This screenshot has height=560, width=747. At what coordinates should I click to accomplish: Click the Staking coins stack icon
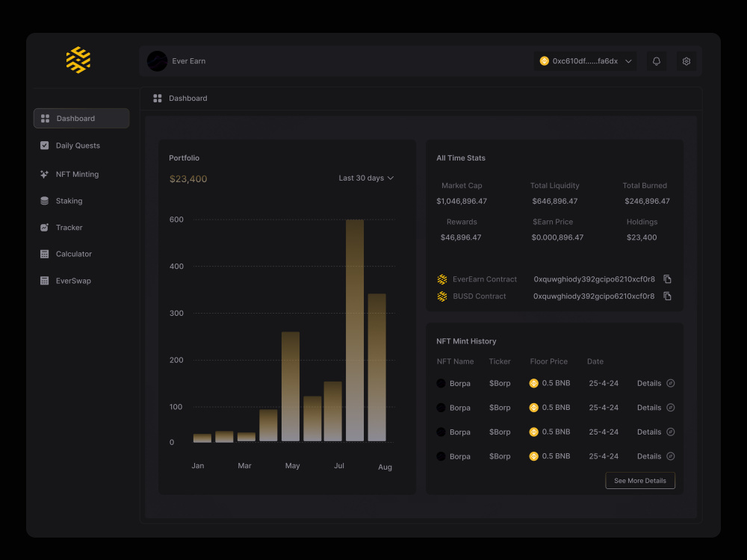pyautogui.click(x=44, y=201)
